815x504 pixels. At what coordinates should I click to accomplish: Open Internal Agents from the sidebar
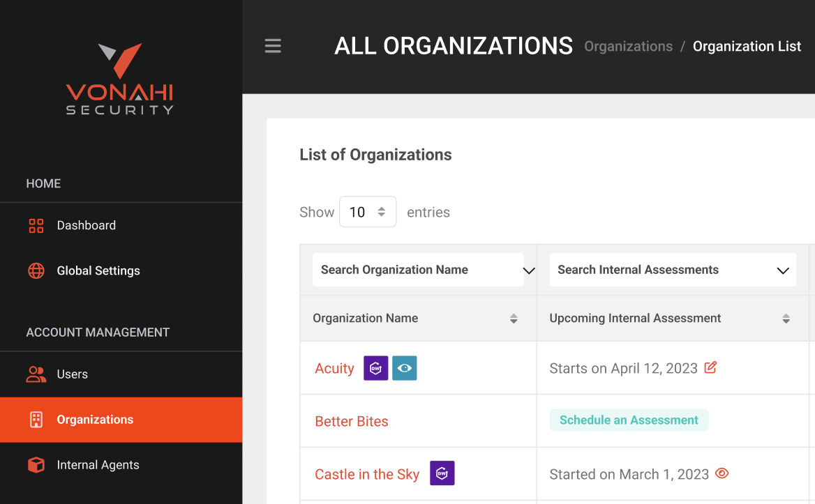[98, 465]
